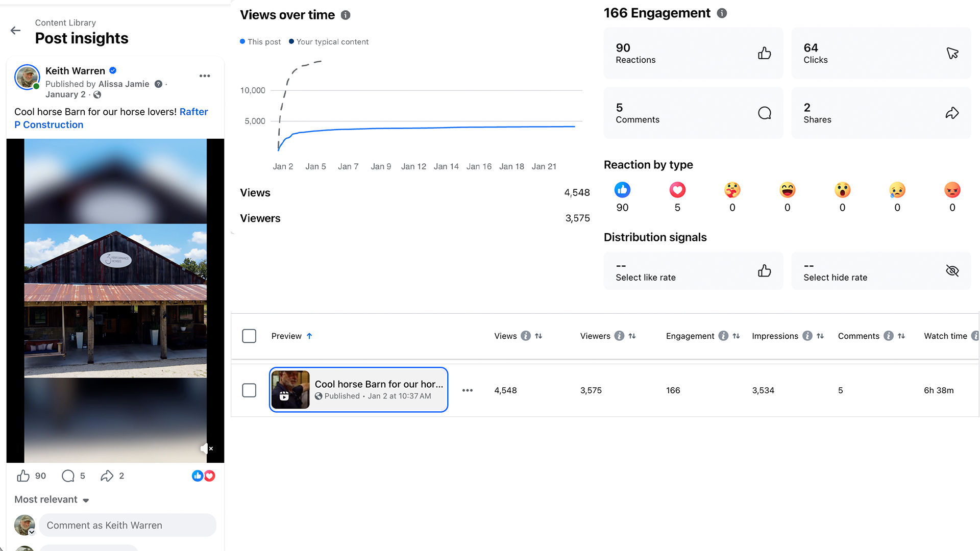Click the public globe audience icon
The height and width of the screenshot is (551, 980).
(x=97, y=95)
